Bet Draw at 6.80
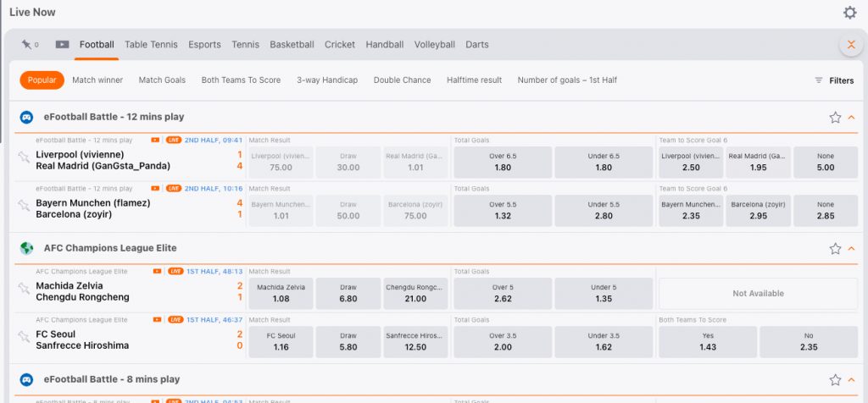This screenshot has width=868, height=403. pos(348,294)
